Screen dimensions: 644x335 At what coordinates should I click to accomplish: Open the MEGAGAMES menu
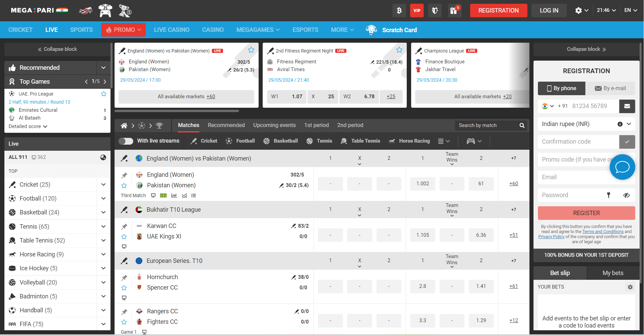tap(258, 30)
